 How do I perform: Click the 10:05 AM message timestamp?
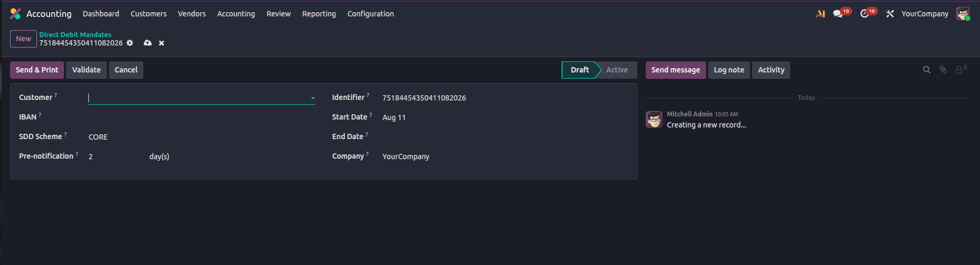tap(726, 114)
